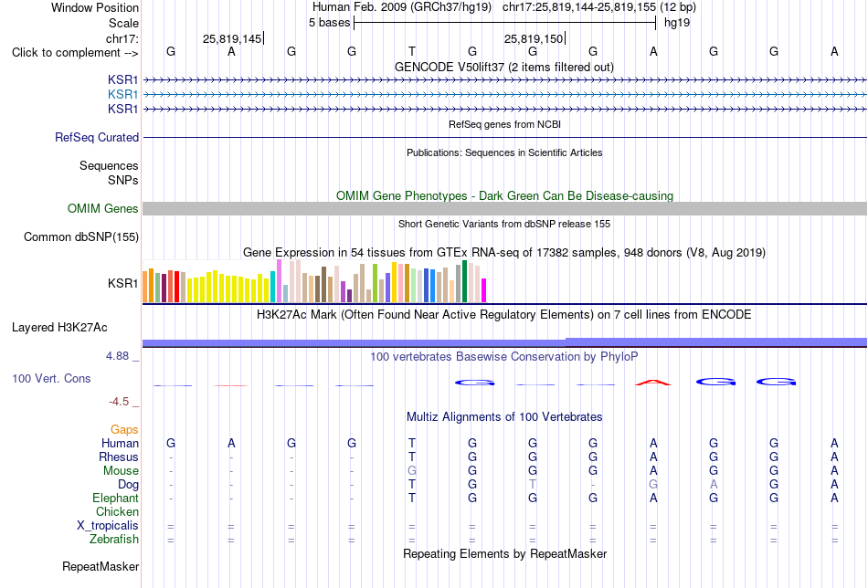Click the 'Human Feb. 2009 (GRCh37/hg19)' assembly text
The image size is (868, 588).
[x=402, y=7]
